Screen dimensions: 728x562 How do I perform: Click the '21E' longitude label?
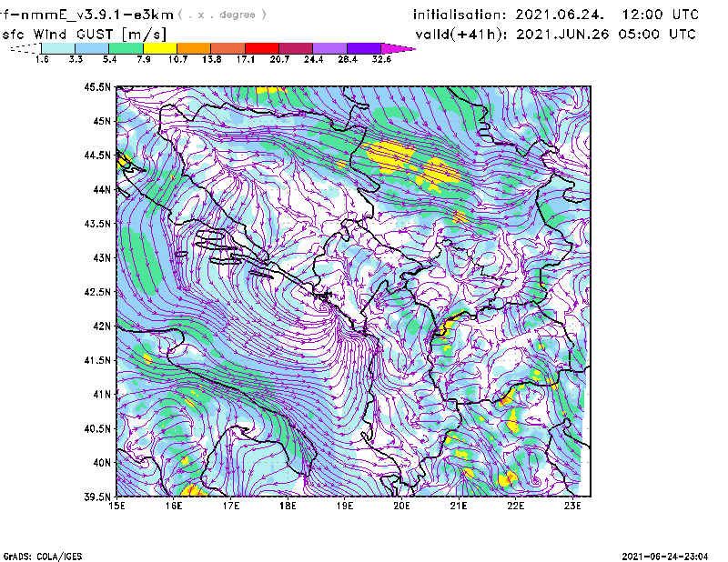point(459,506)
